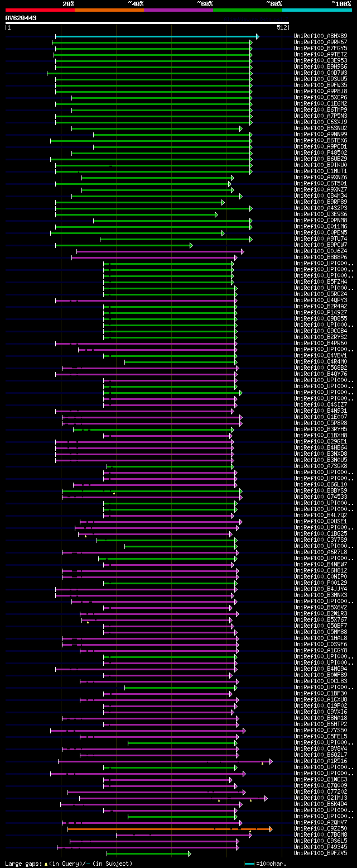Open the UniRef100_A9TET2 hit label
Image resolution: width=357 pixels, height=868 pixels.
coord(320,55)
